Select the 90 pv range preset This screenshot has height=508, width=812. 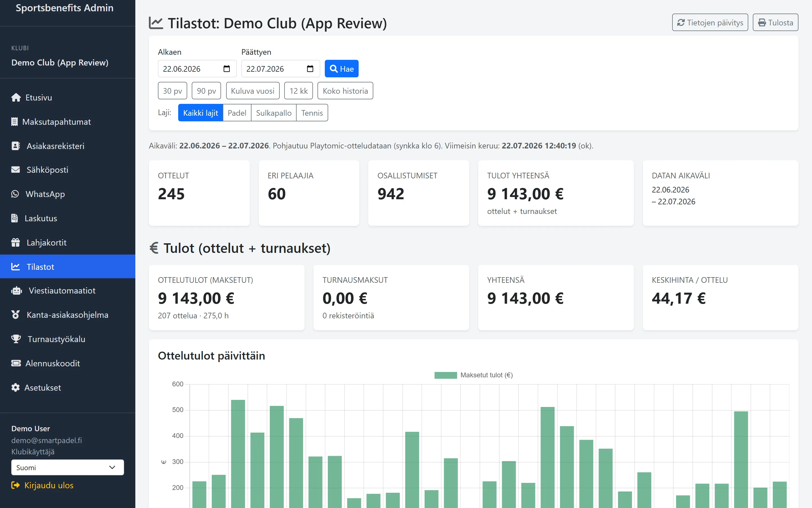click(x=206, y=91)
